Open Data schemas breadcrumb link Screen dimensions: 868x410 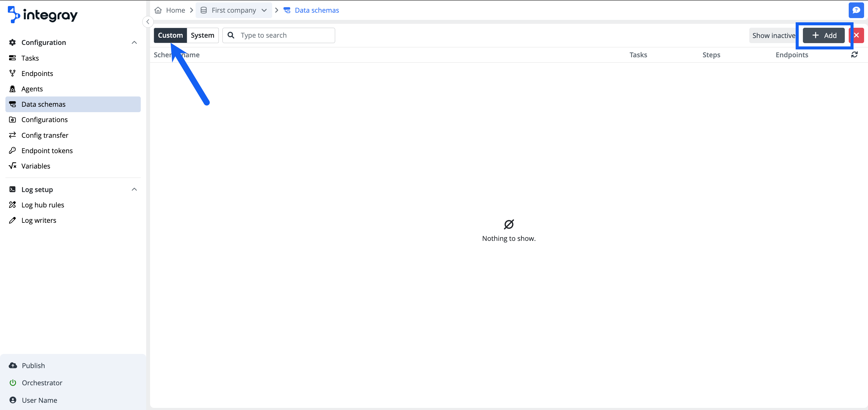pyautogui.click(x=316, y=10)
